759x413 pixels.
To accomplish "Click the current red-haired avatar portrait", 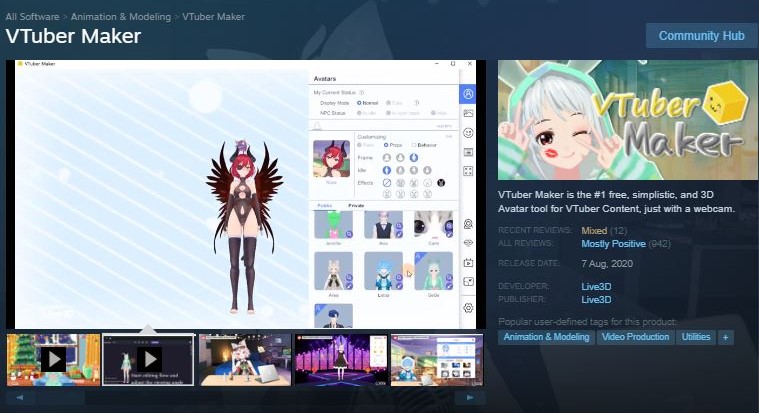I will point(331,159).
